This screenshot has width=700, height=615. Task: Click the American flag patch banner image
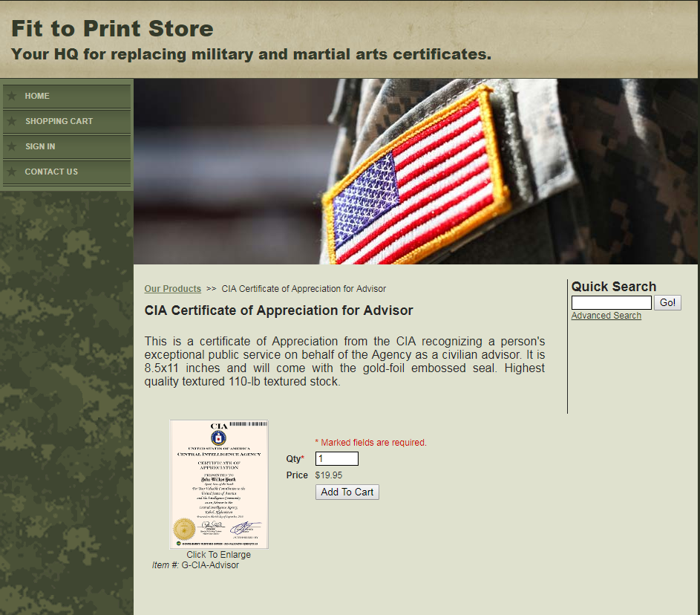[x=416, y=172]
